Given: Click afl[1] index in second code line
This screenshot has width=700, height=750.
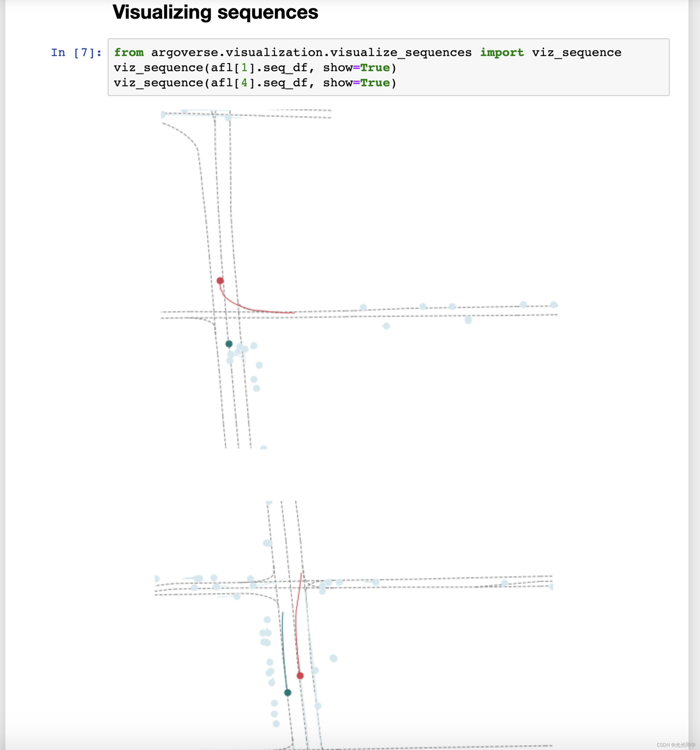Looking at the screenshot, I should 244,68.
